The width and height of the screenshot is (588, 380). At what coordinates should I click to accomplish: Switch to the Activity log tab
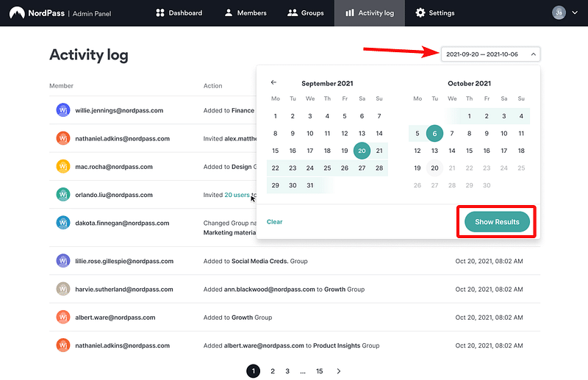point(369,12)
